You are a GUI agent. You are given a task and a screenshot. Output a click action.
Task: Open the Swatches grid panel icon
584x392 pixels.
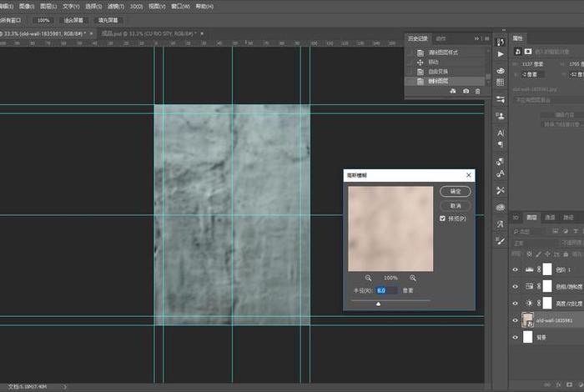(501, 82)
